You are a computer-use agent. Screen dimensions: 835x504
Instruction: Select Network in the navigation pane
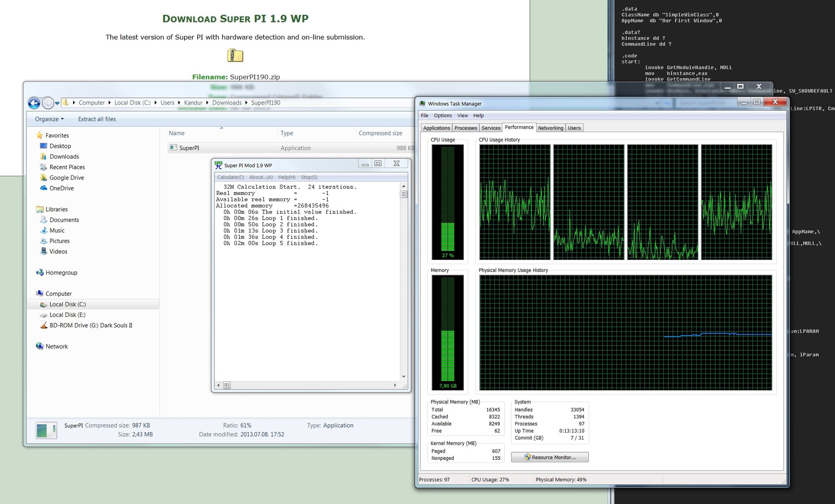click(x=56, y=347)
